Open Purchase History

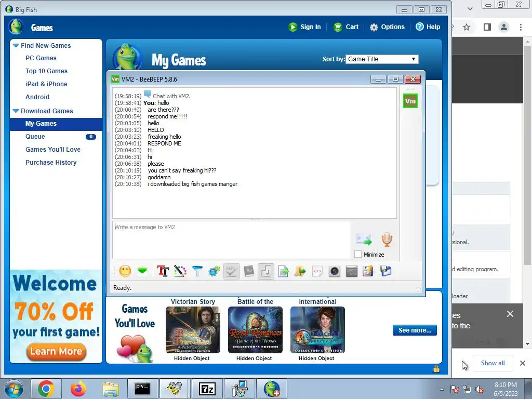tap(51, 162)
